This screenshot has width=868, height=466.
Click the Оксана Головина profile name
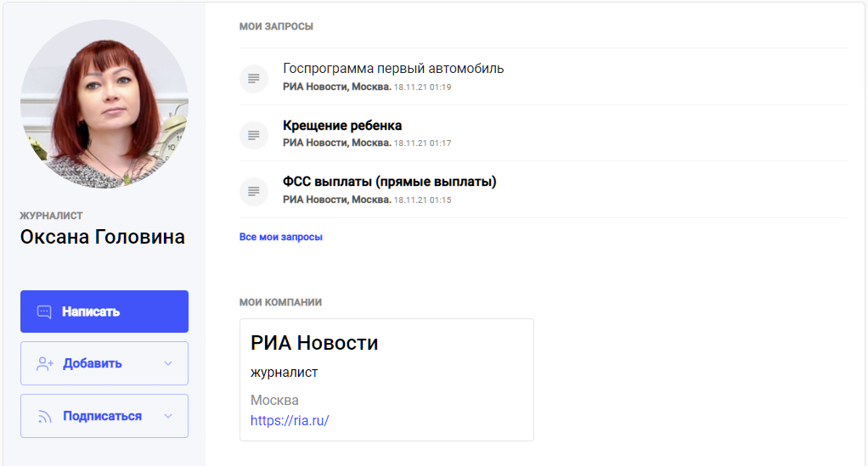(x=103, y=237)
